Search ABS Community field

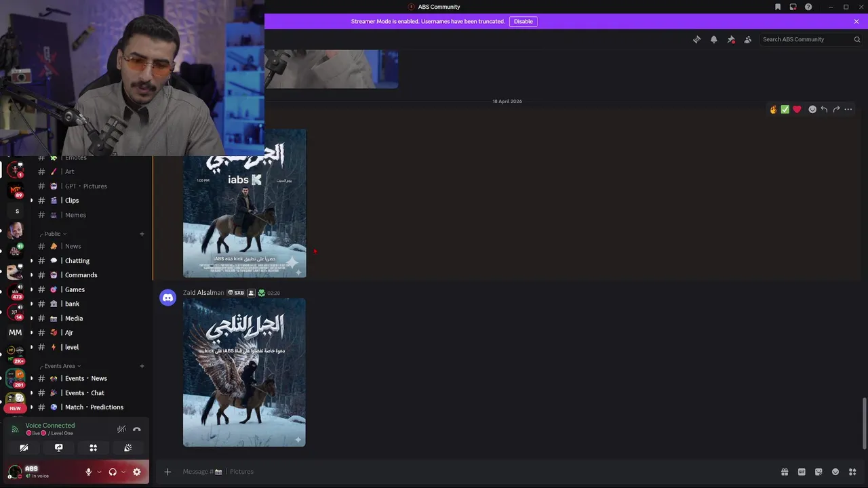click(x=810, y=39)
